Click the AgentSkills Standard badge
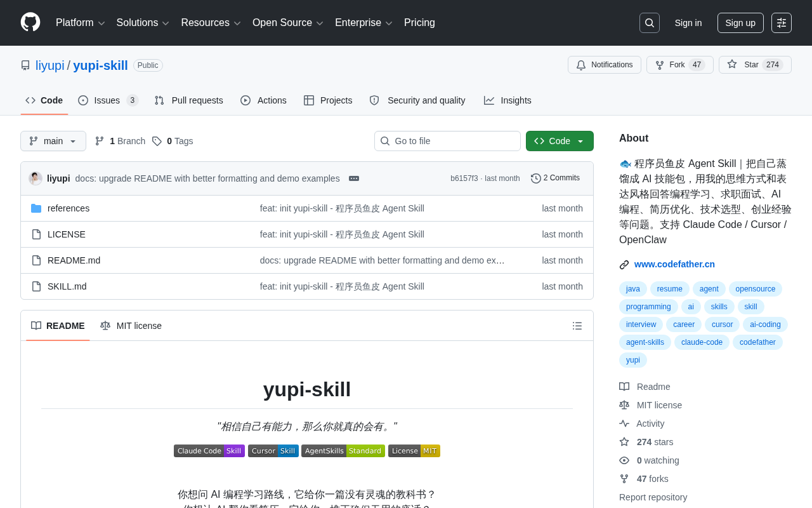The image size is (812, 508). point(343,451)
